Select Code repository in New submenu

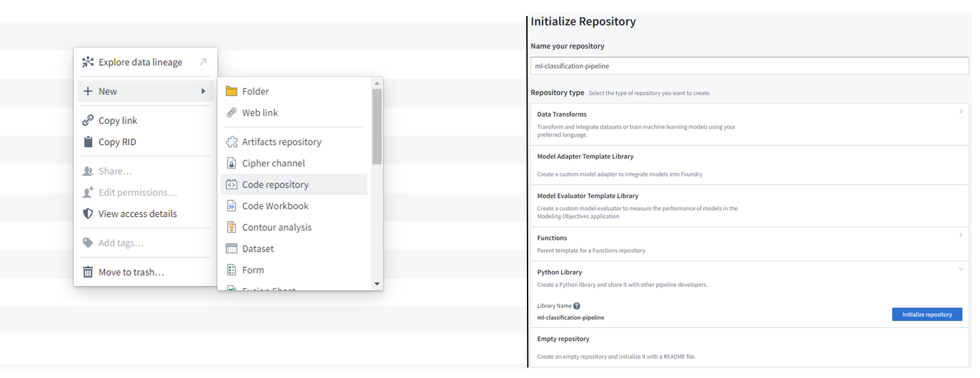pos(294,184)
